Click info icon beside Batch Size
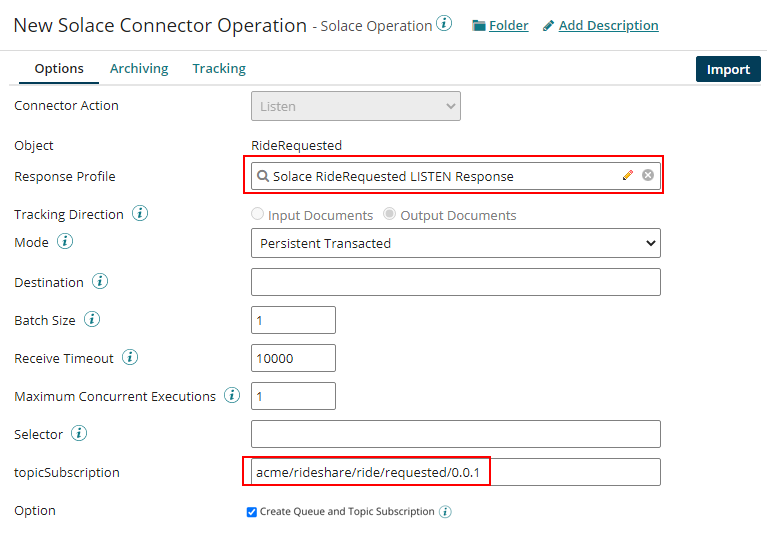This screenshot has width=767, height=544. point(92,320)
